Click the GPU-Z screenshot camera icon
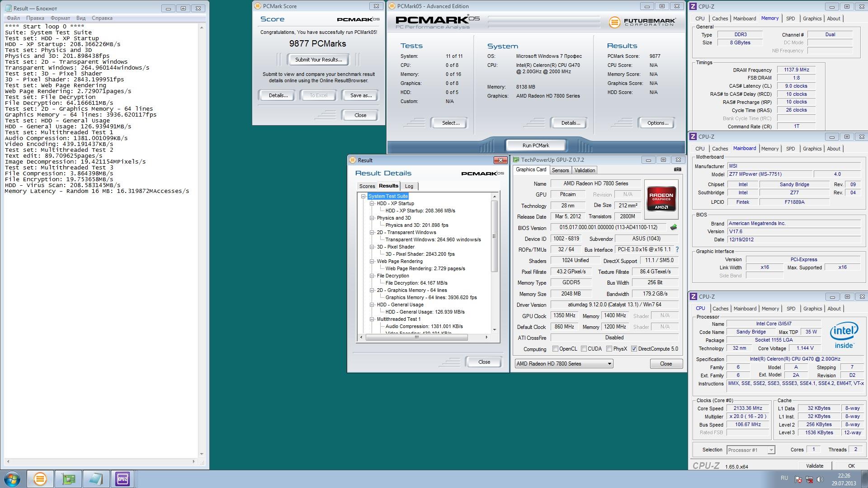 (x=677, y=169)
